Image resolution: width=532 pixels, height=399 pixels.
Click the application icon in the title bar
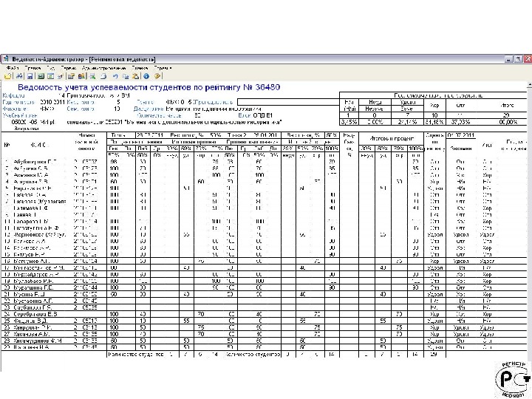pyautogui.click(x=6, y=59)
